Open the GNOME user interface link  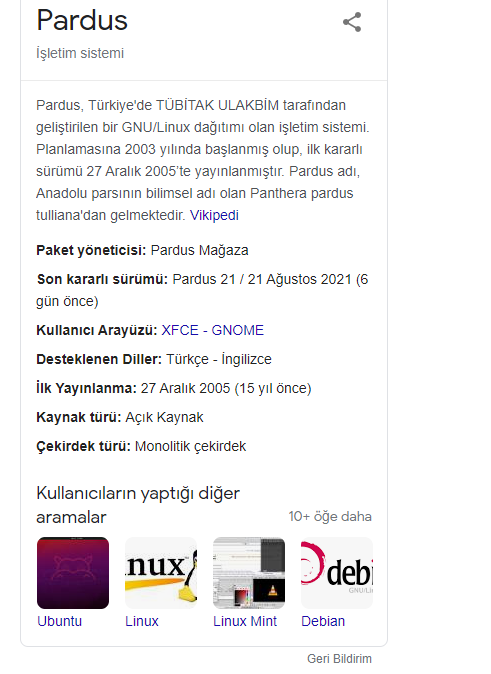237,330
